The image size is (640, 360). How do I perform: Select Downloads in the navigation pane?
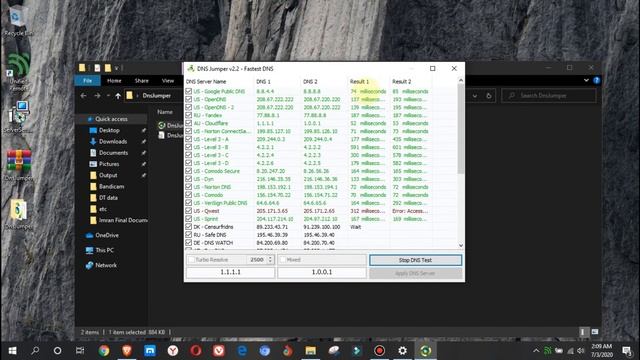coord(113,142)
